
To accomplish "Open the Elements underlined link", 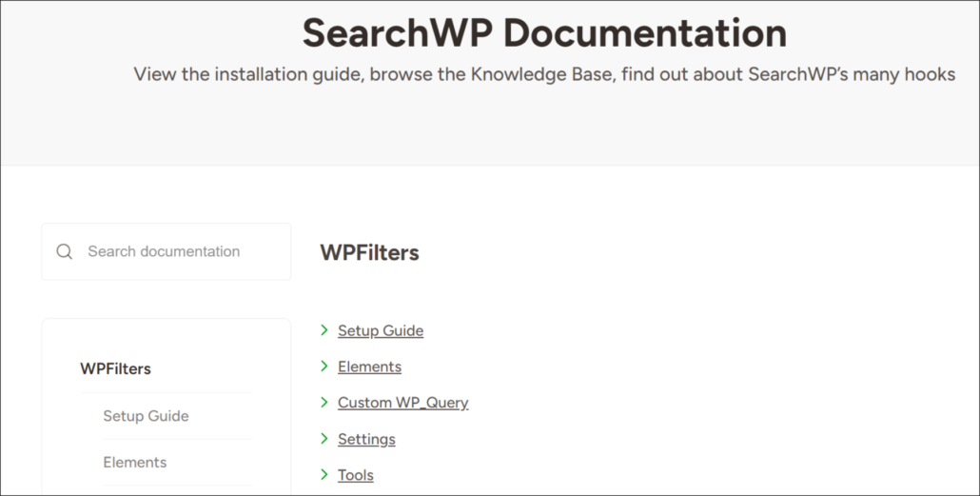I will (x=369, y=367).
